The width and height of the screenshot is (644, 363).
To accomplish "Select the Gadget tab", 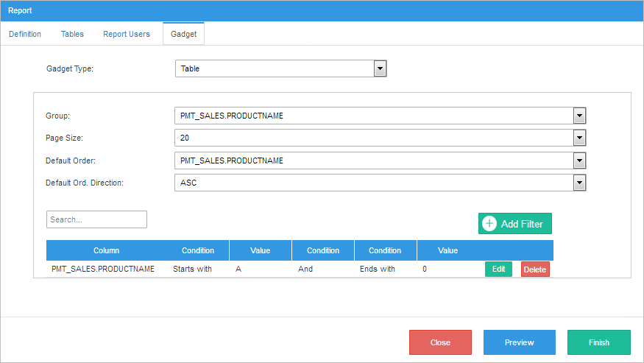I will 183,34.
